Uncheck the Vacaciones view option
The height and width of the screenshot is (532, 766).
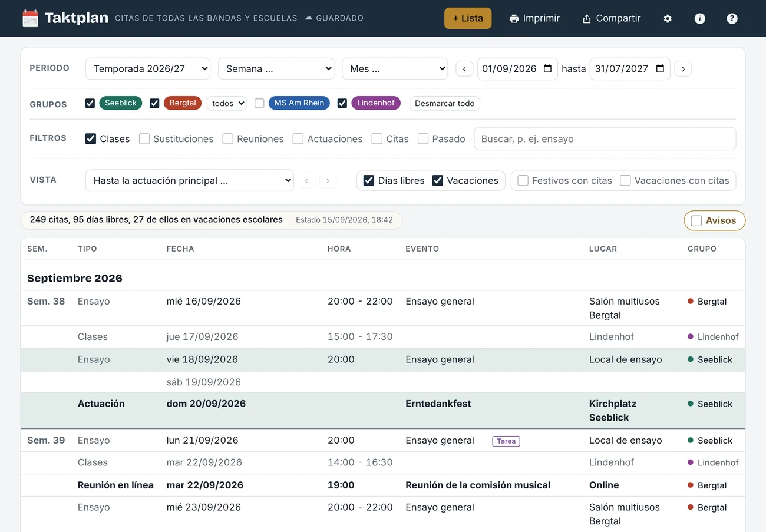pyautogui.click(x=438, y=180)
